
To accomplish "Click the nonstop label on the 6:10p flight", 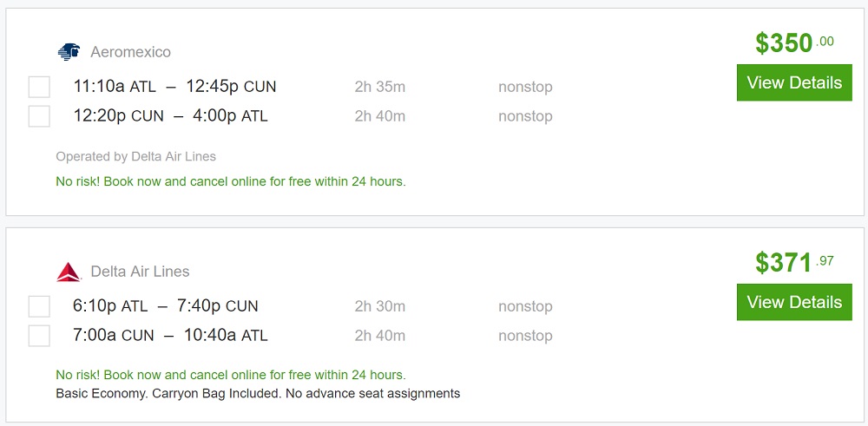I will click(x=525, y=306).
